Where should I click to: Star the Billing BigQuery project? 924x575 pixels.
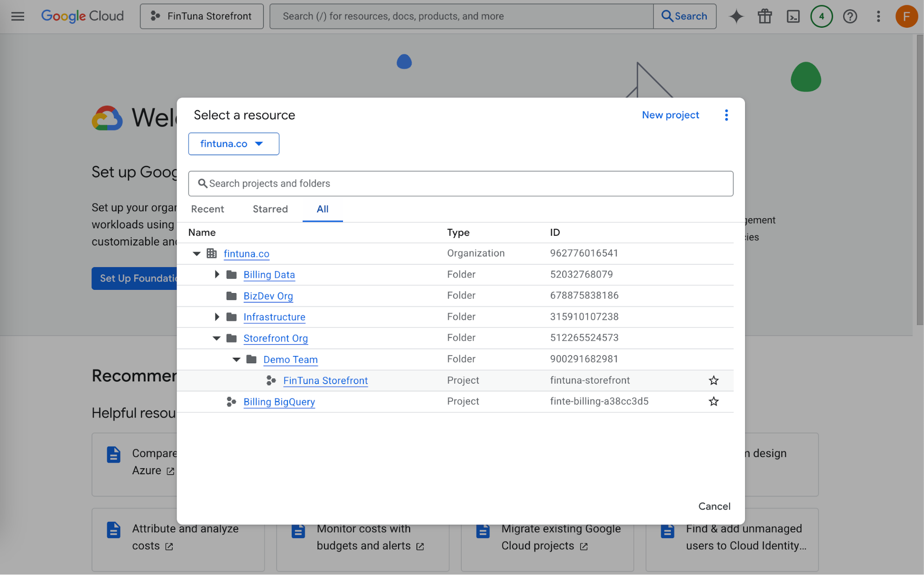[713, 401]
